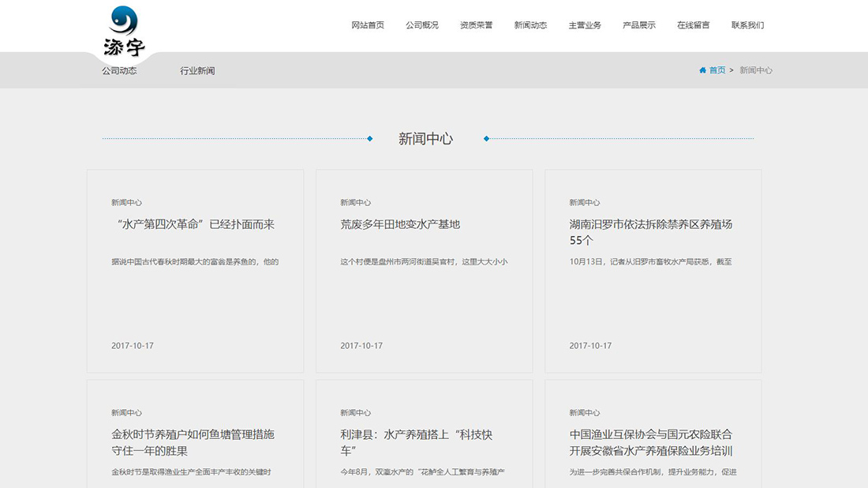Click the 首页 breadcrumb link
The width and height of the screenshot is (868, 488).
(715, 70)
